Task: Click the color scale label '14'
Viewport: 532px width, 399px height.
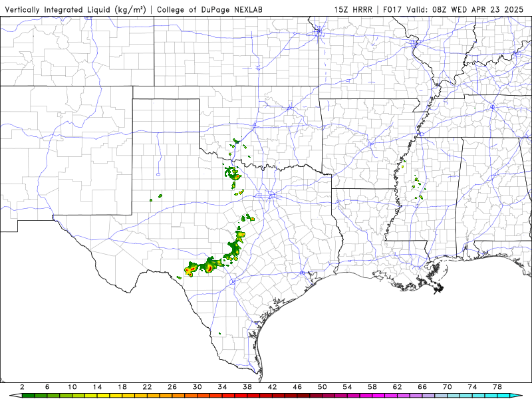Action: click(x=97, y=387)
